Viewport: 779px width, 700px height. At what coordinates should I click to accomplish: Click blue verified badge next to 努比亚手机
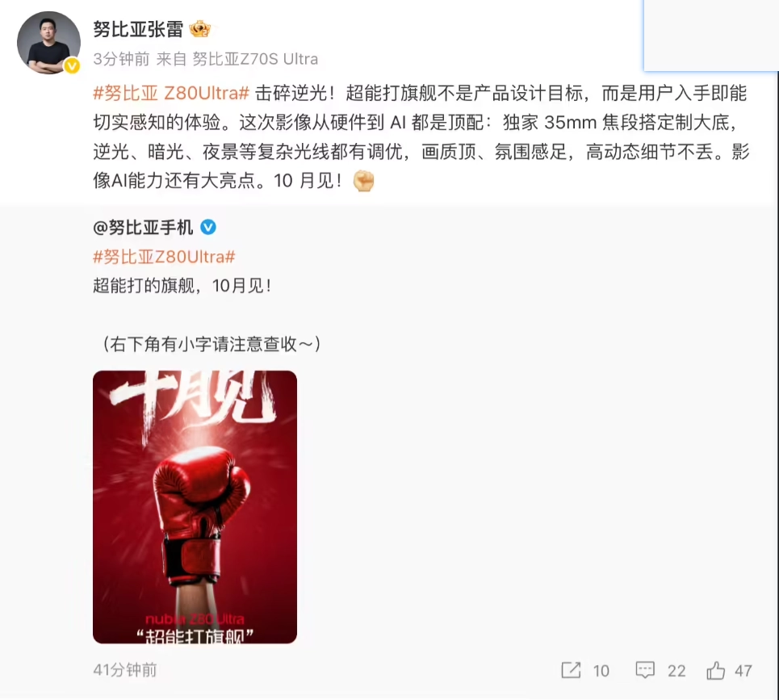[x=208, y=228]
